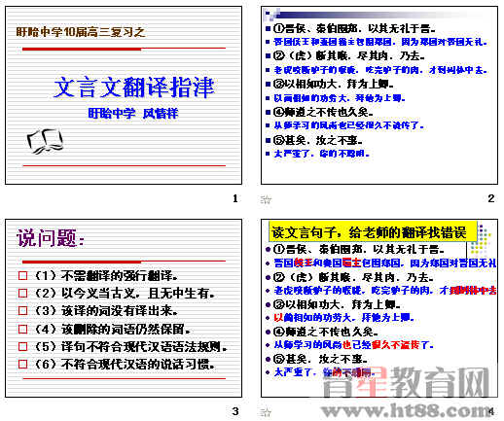
Task: Click the red square bullet beside item (1)
Action: tap(23, 276)
